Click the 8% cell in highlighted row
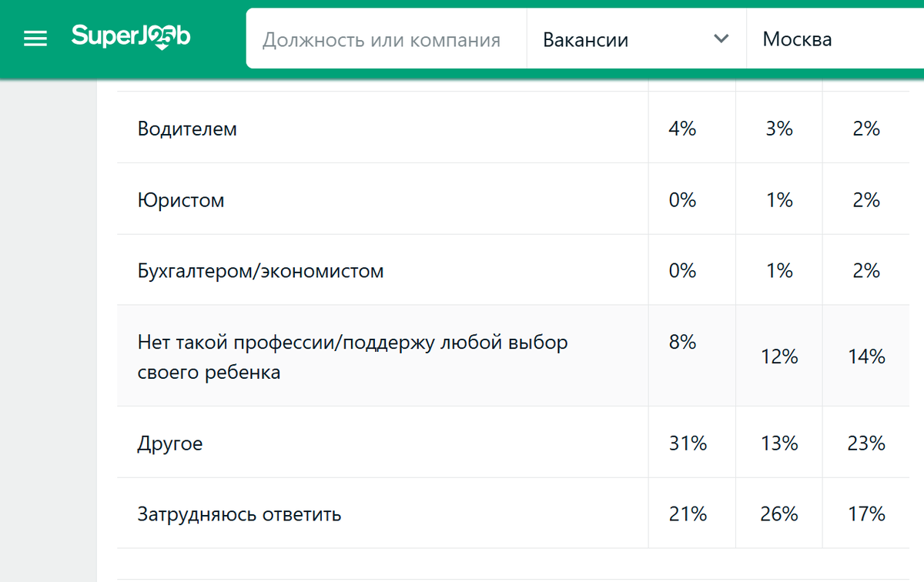The height and width of the screenshot is (582, 924). [682, 343]
